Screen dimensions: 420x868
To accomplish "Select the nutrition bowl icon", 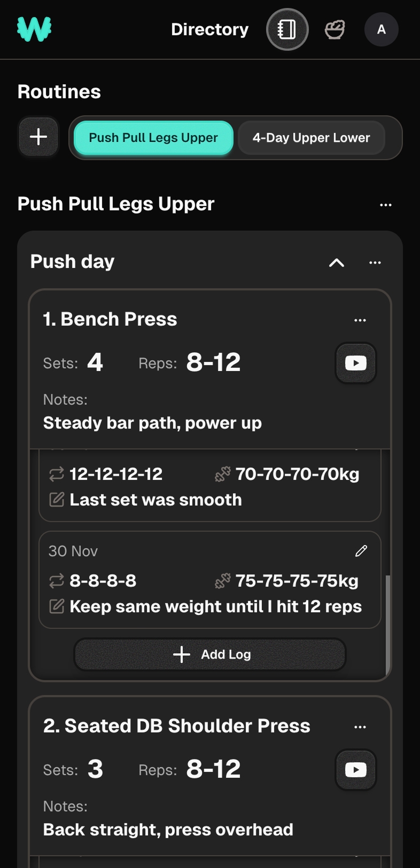I will click(x=334, y=29).
